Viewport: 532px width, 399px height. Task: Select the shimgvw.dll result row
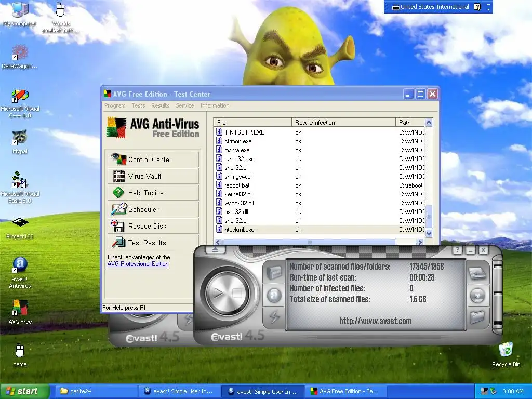(x=320, y=177)
